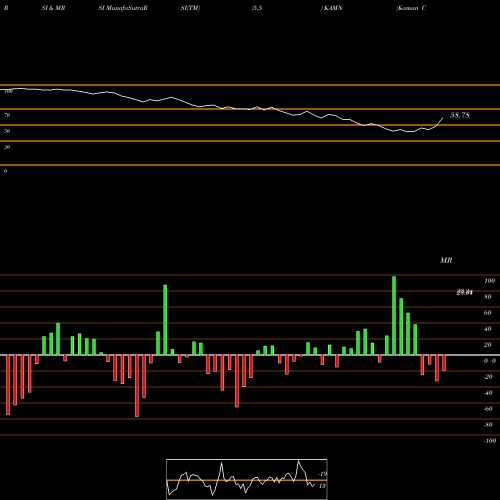500x500 pixels.
Task: Click the 58.78 RSI value label
Action: [x=460, y=115]
